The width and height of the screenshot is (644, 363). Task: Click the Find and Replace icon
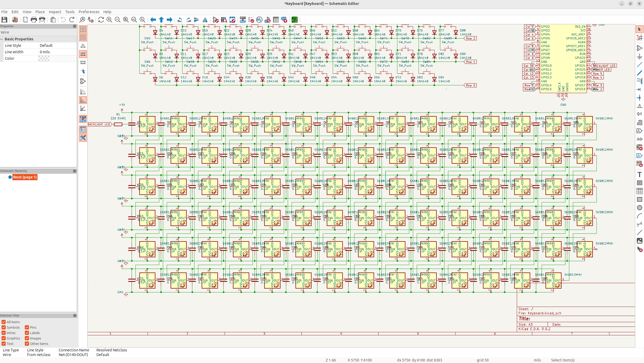[x=90, y=20]
